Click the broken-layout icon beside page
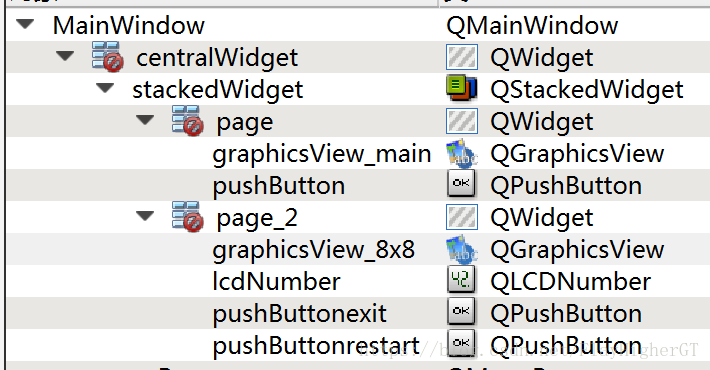Screen dimensions: 710x370 pos(187,121)
